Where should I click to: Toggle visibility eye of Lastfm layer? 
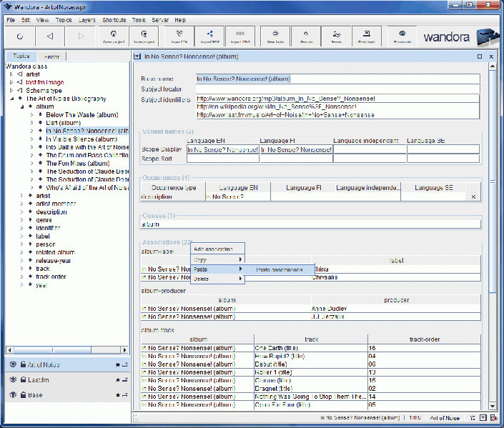(x=13, y=379)
